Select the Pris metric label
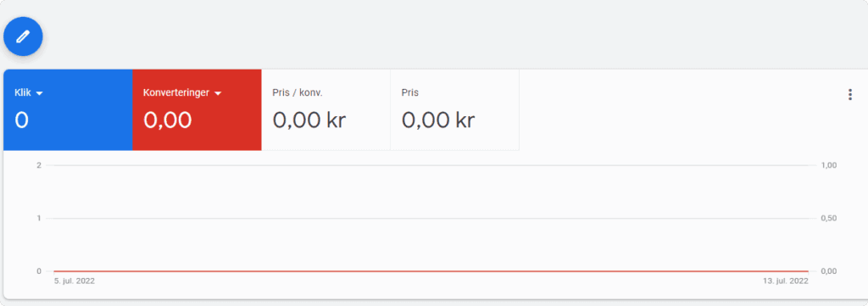 click(x=409, y=93)
